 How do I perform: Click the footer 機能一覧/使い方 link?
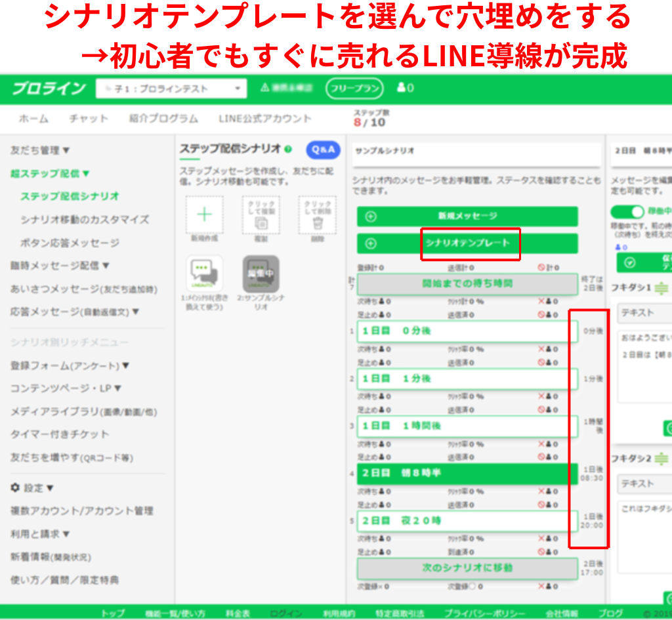(175, 613)
